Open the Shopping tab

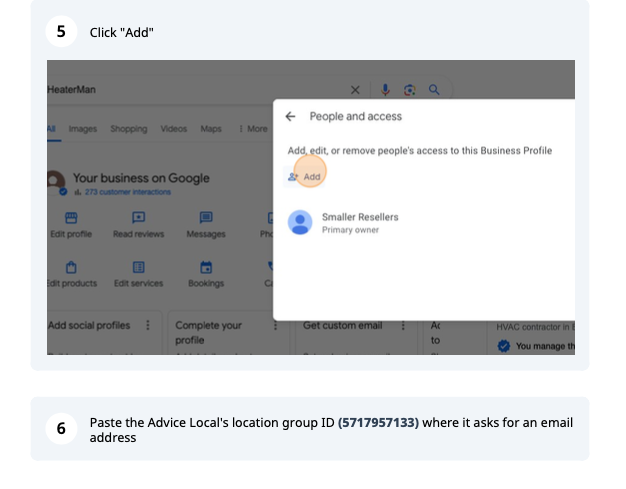pos(129,129)
